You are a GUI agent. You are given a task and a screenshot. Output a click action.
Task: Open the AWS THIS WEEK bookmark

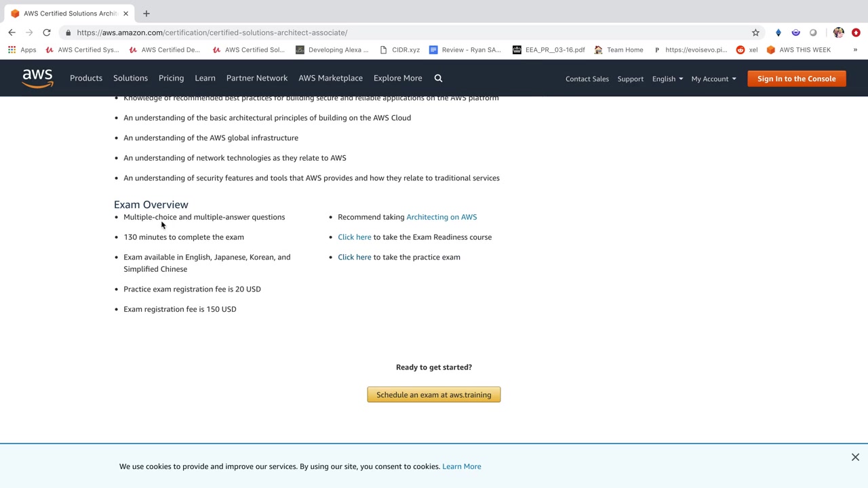click(798, 49)
